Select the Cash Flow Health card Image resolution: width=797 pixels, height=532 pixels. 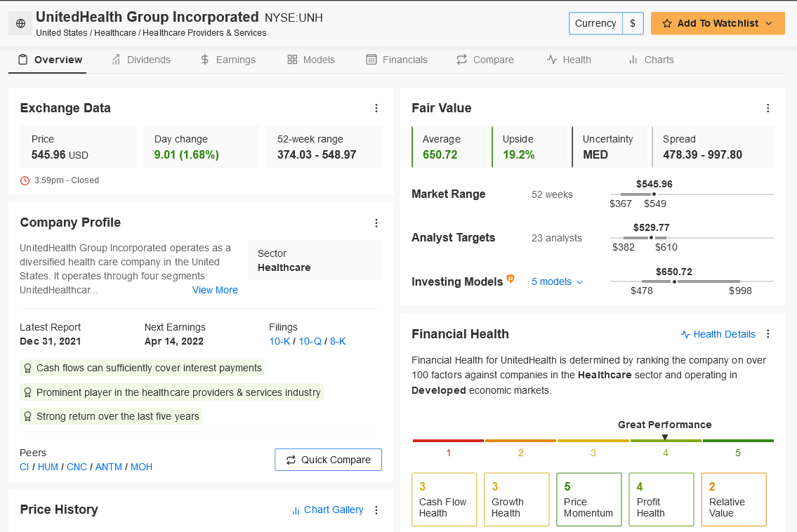(x=444, y=500)
